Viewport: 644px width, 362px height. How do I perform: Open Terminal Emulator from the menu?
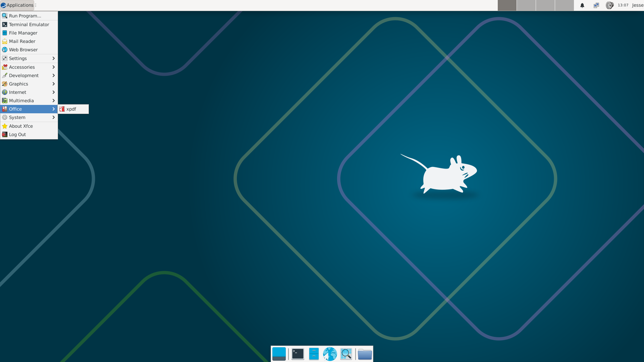pyautogui.click(x=29, y=24)
